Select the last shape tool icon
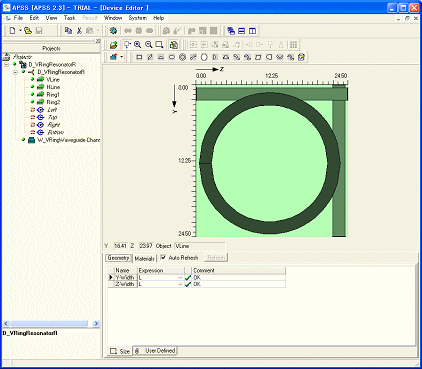 click(x=301, y=57)
